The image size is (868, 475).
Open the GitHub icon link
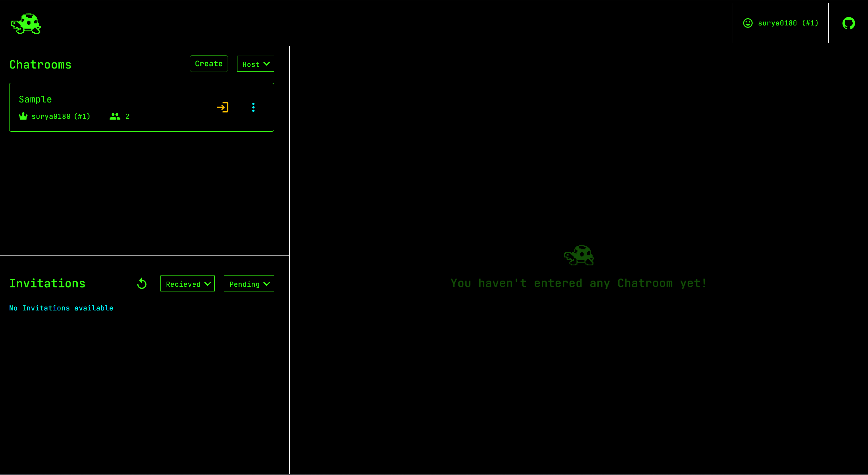coord(848,23)
